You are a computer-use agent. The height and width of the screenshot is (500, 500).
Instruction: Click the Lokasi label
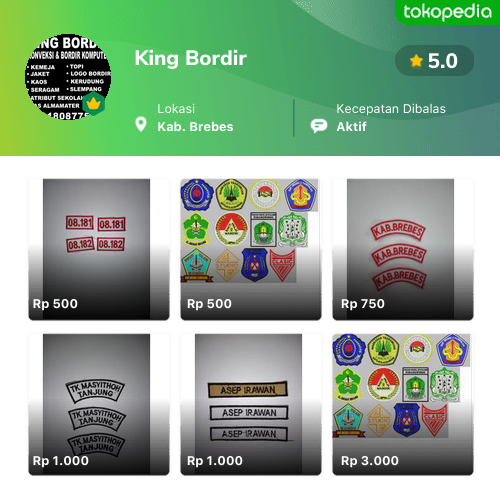[x=176, y=109]
